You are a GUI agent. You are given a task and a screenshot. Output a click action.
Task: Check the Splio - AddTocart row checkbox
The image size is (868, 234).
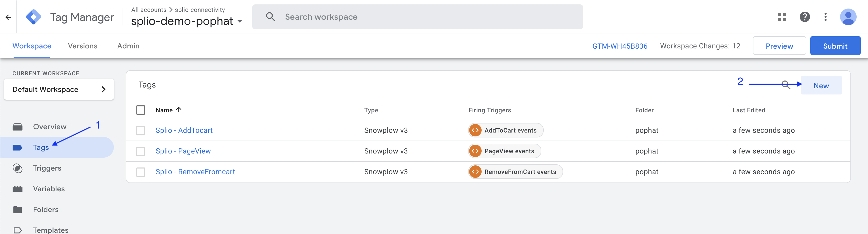click(x=140, y=130)
